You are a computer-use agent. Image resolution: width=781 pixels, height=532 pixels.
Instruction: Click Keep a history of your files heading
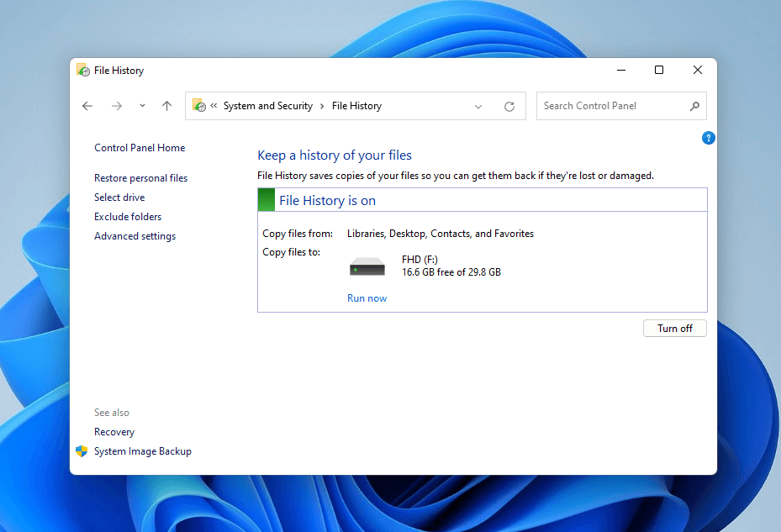pyautogui.click(x=335, y=155)
